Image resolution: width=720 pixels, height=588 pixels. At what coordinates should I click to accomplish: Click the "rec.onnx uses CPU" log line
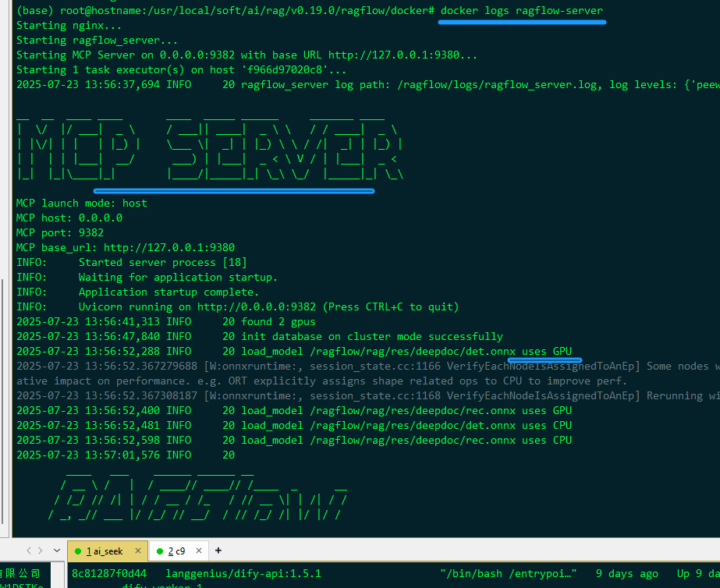(x=294, y=440)
